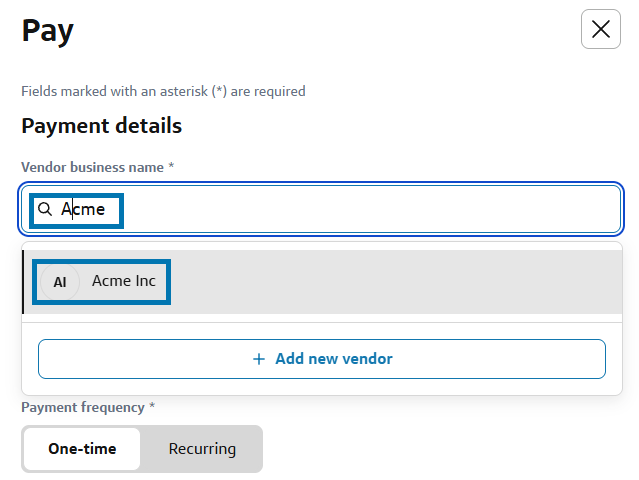Click the blank area of the highlighted Acme Inc row
Screen dimensions: 639x480
395,282
